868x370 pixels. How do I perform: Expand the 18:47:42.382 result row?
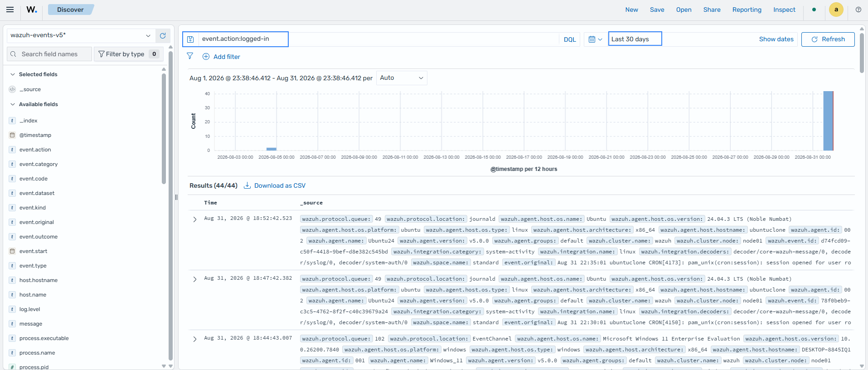(195, 279)
